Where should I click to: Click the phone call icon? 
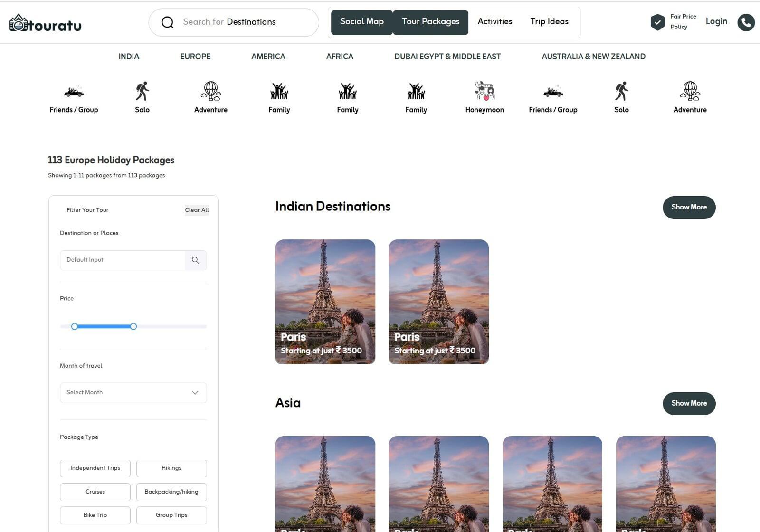pyautogui.click(x=746, y=22)
